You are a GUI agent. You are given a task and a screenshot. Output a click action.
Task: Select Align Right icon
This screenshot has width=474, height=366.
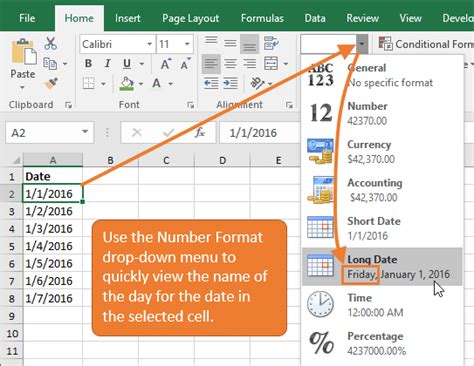[x=249, y=63]
